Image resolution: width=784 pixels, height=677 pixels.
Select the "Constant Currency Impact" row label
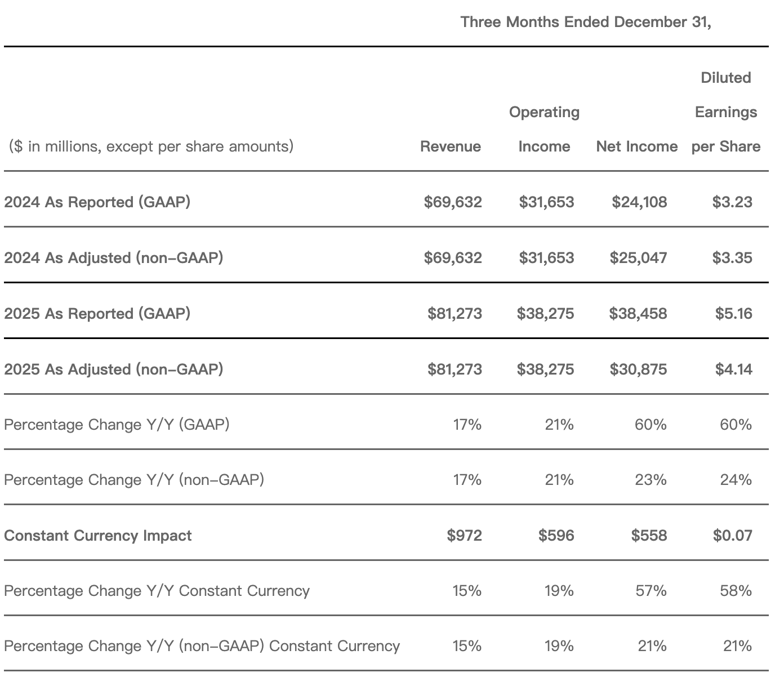(x=97, y=535)
